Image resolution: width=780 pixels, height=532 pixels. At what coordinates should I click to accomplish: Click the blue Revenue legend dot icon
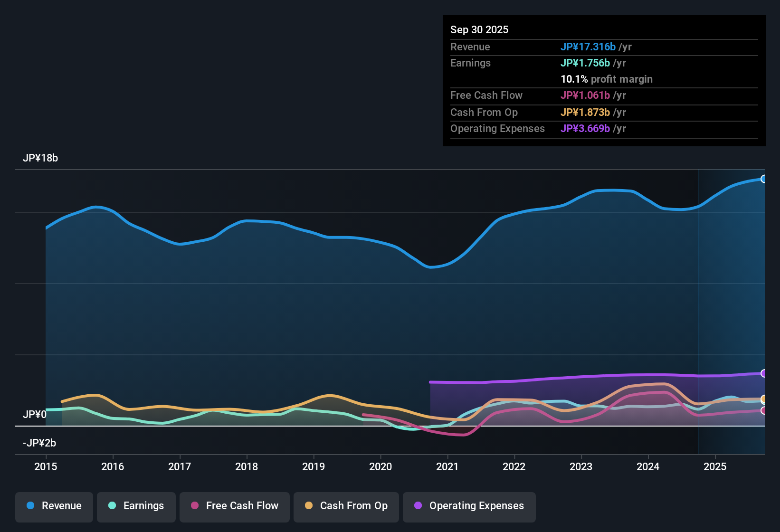click(x=30, y=506)
